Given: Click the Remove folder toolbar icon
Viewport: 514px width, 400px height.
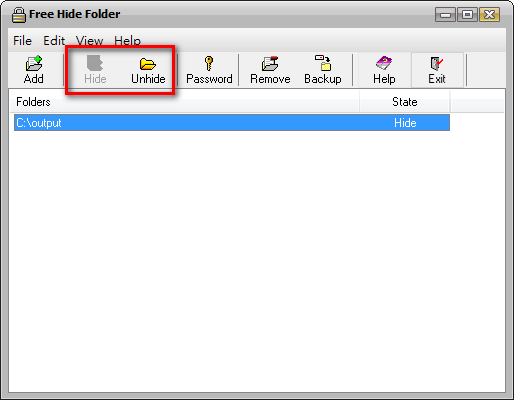Looking at the screenshot, I should coord(270,63).
